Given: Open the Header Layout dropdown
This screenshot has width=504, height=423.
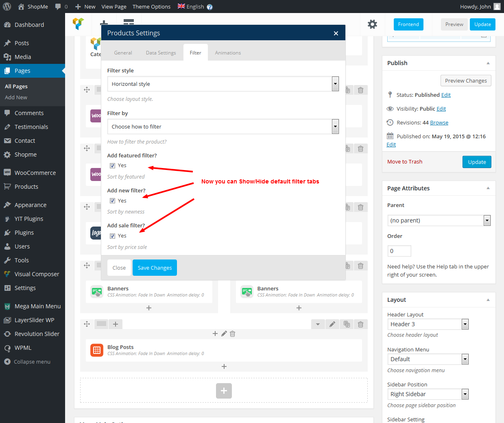Looking at the screenshot, I should coord(428,324).
